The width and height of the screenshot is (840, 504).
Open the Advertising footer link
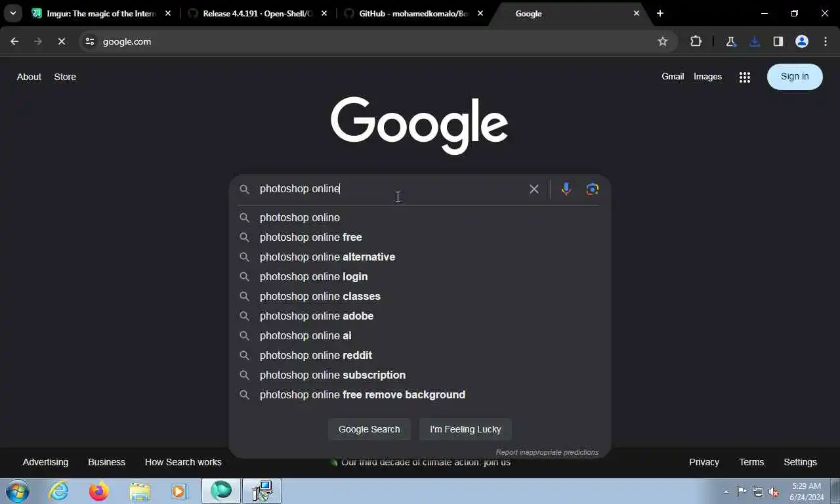click(x=45, y=462)
